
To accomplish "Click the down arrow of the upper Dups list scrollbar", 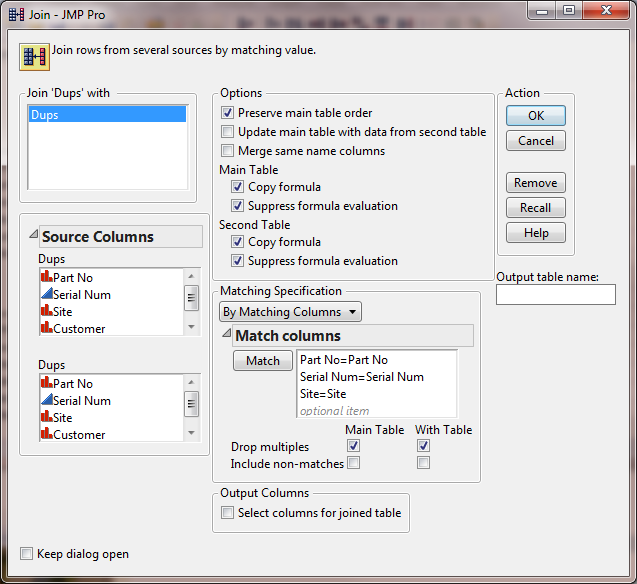I will pos(191,327).
